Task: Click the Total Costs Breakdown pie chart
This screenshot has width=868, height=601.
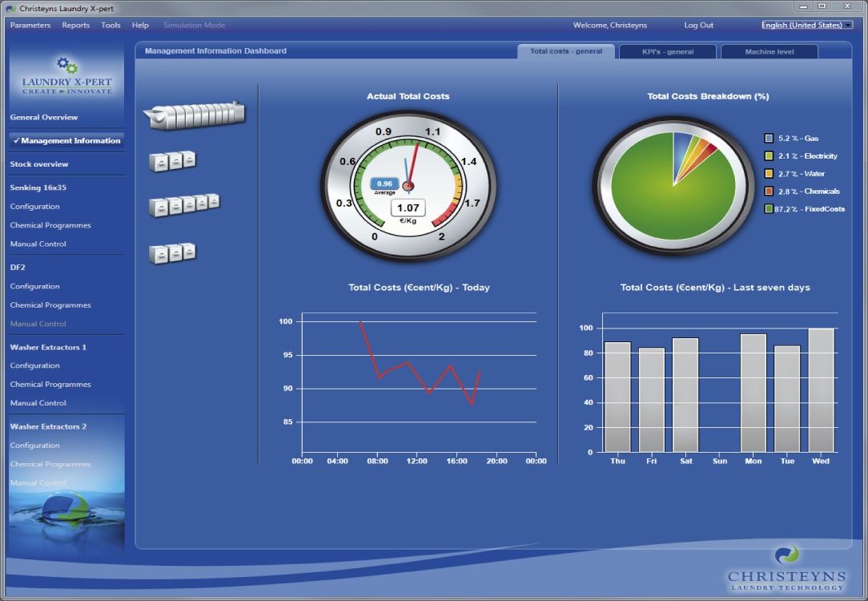Action: (673, 186)
